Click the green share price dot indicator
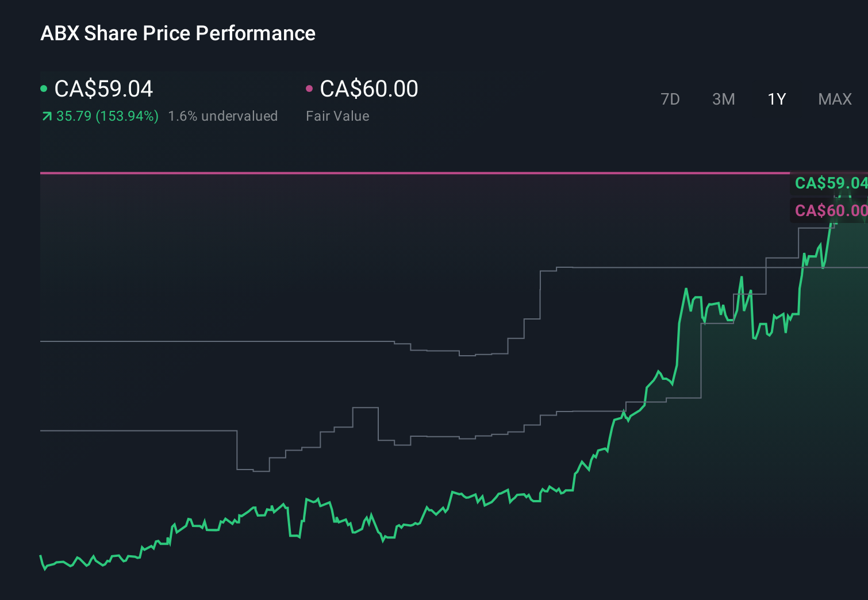 (44, 88)
